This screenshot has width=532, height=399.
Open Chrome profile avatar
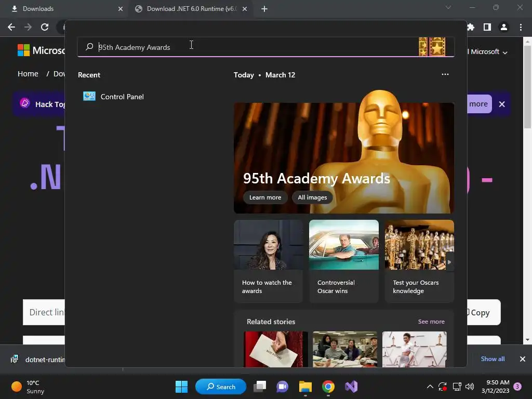pos(504,27)
